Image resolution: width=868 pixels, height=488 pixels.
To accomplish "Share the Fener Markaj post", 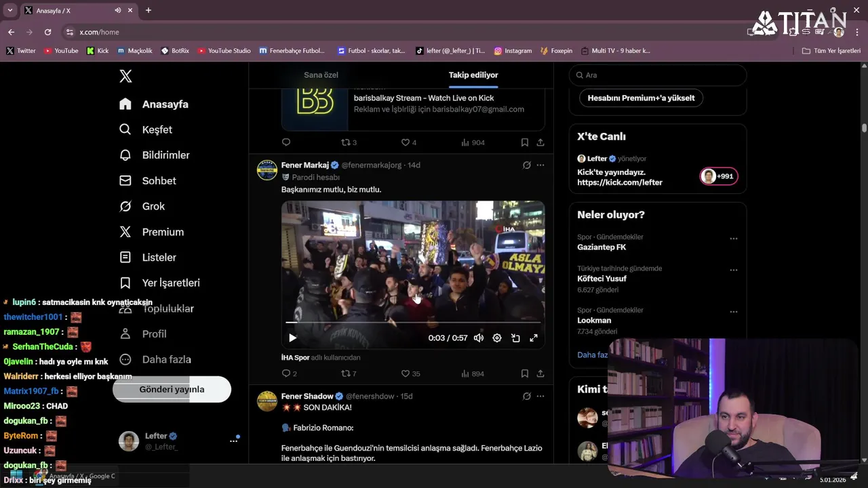I will 540,373.
